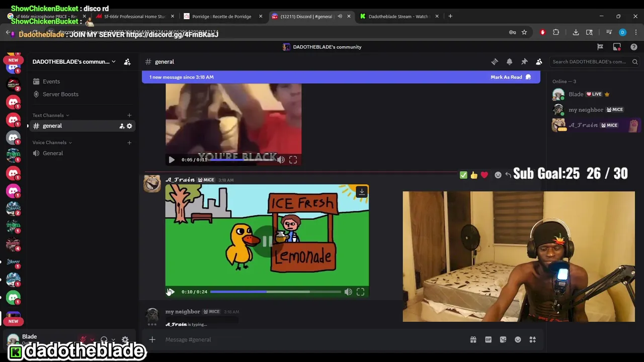The height and width of the screenshot is (362, 644).
Task: Open a new browser tab
Action: click(x=450, y=16)
